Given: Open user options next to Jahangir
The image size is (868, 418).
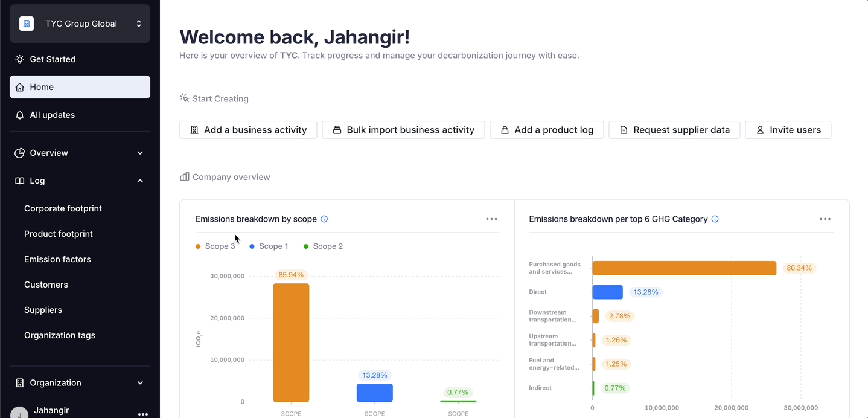Looking at the screenshot, I should 143,414.
